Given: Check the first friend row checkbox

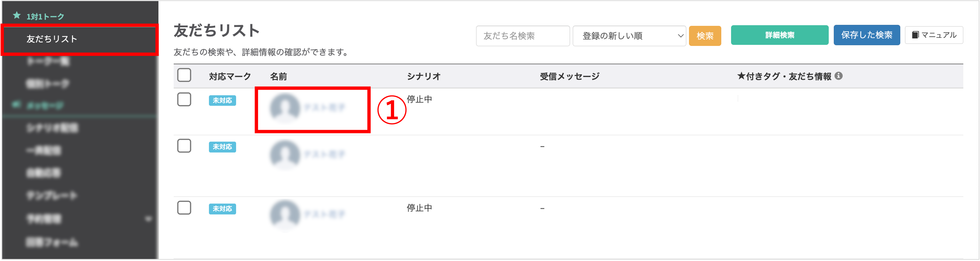Looking at the screenshot, I should 184,100.
